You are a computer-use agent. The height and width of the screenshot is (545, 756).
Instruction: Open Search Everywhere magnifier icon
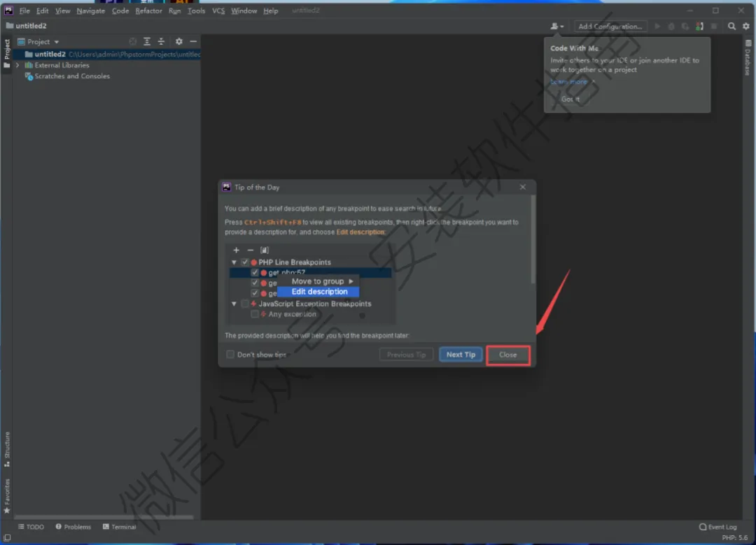click(732, 27)
